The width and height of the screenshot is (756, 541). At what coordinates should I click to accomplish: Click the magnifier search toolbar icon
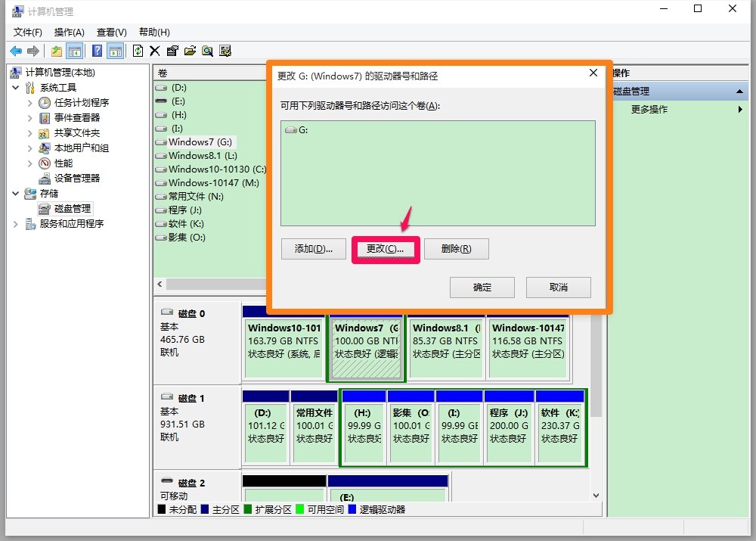(208, 51)
